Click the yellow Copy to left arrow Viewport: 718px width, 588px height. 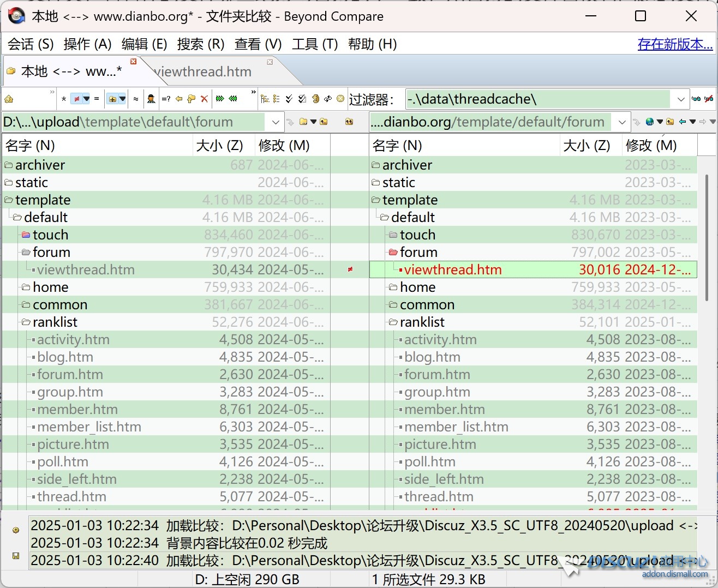point(178,99)
